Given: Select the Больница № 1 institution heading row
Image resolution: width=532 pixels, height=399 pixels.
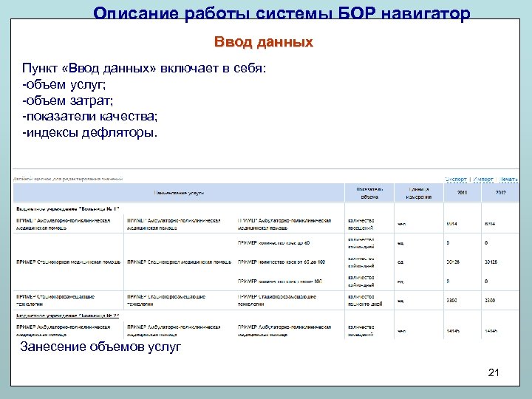Looking at the screenshot, I should [68, 208].
